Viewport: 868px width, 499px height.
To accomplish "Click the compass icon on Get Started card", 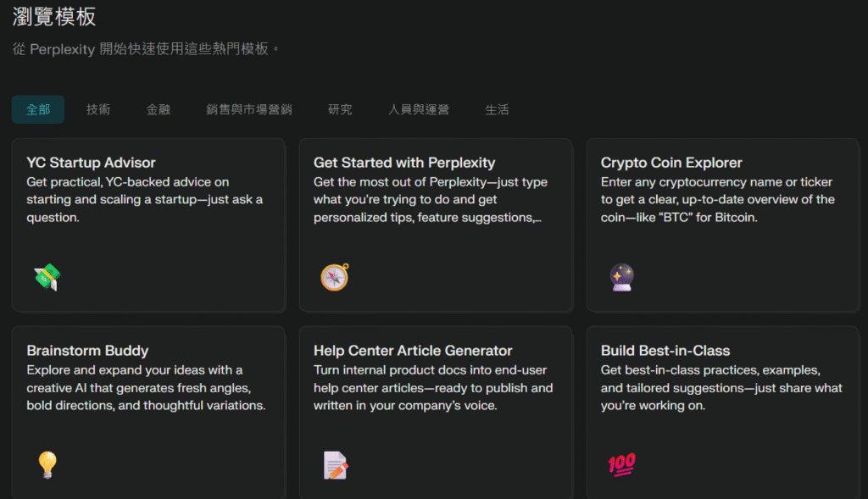I will pos(335,277).
